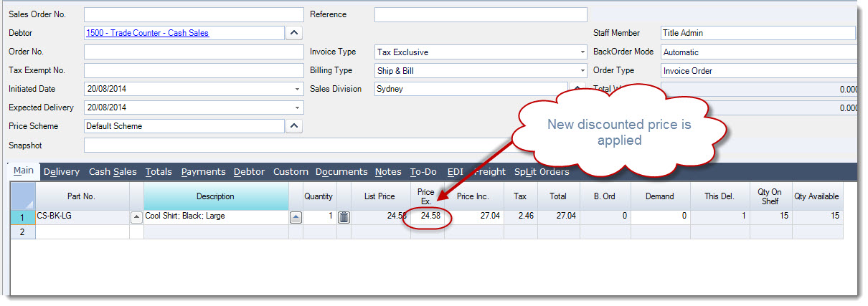The image size is (868, 306).
Task: Open the BackOrder Mode combo box
Action: [x=759, y=52]
